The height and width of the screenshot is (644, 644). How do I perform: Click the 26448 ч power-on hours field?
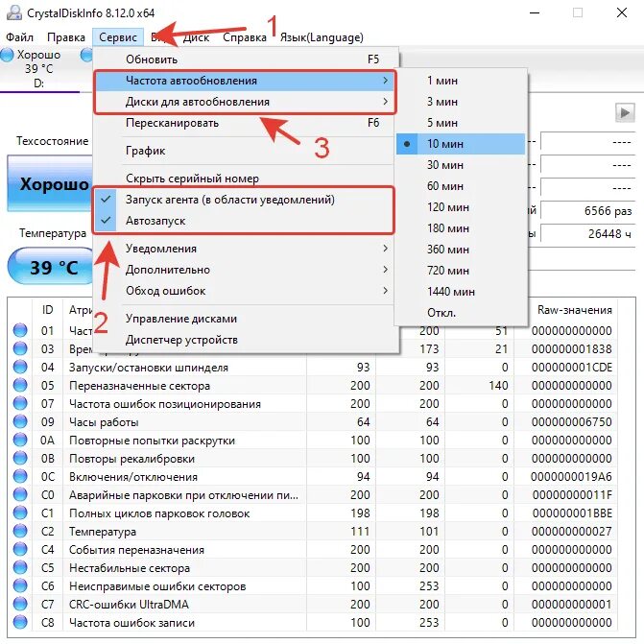point(587,233)
